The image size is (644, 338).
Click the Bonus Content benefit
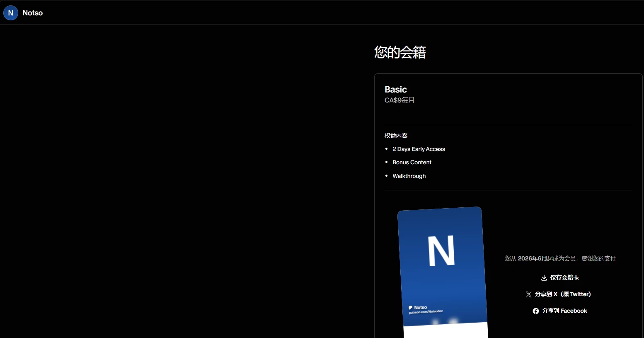tap(412, 162)
